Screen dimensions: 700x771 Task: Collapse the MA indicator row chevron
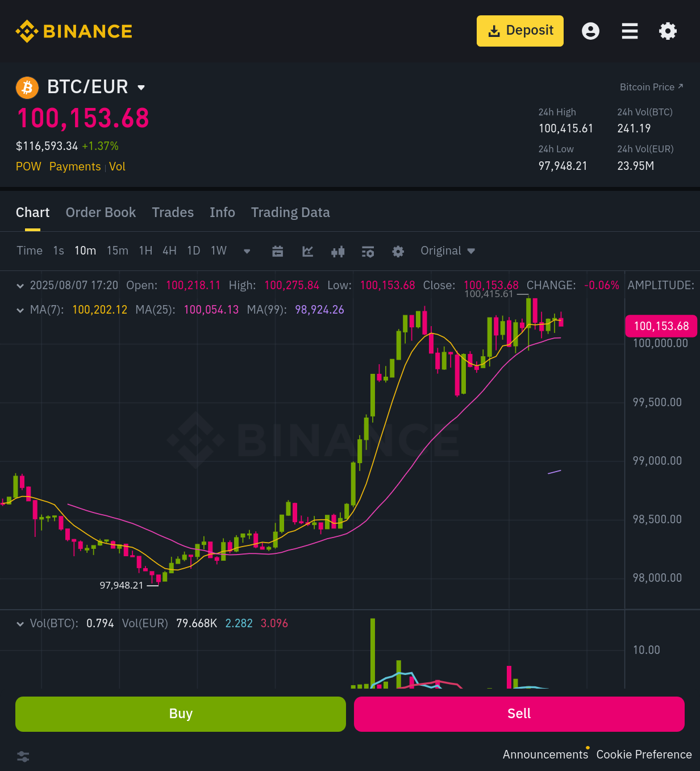pos(20,310)
